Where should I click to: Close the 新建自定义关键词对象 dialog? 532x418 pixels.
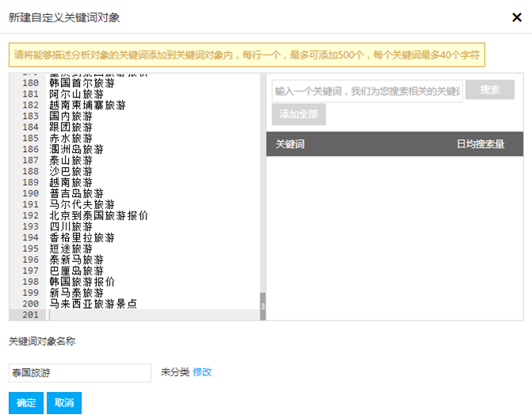[517, 17]
